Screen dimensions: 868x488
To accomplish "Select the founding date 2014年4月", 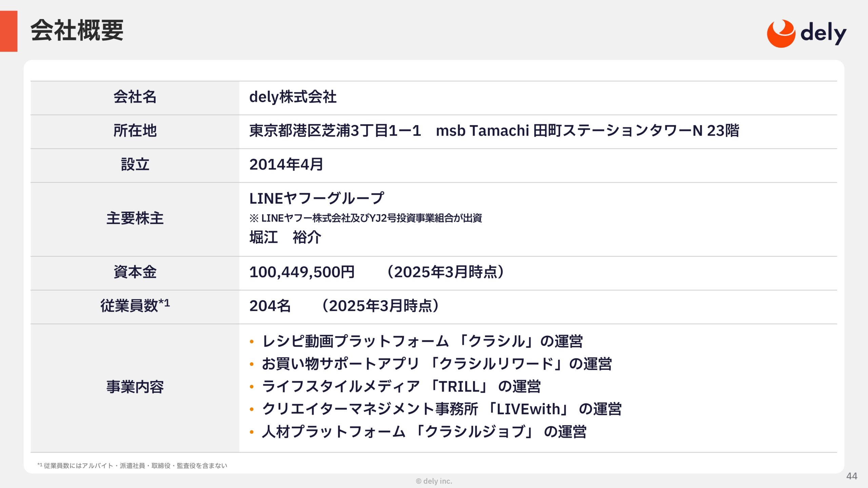I will point(286,165).
